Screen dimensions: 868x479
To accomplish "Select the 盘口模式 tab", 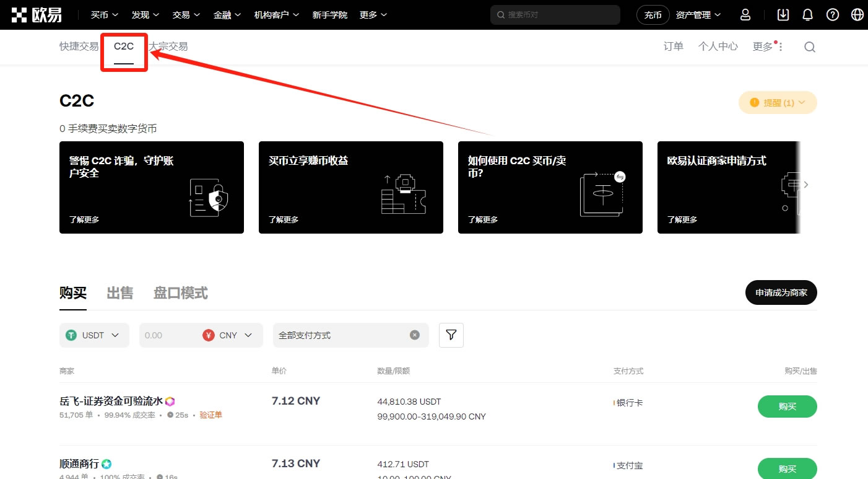I will pos(180,293).
